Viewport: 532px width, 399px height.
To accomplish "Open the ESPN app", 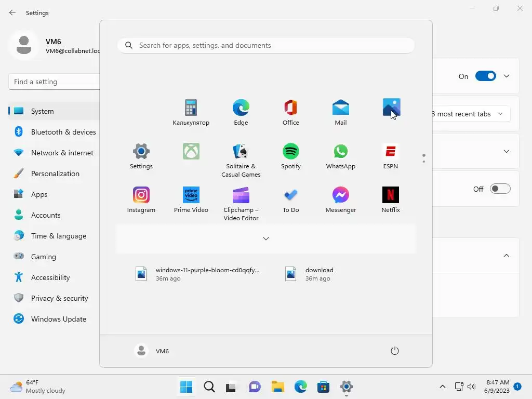I will point(391,156).
